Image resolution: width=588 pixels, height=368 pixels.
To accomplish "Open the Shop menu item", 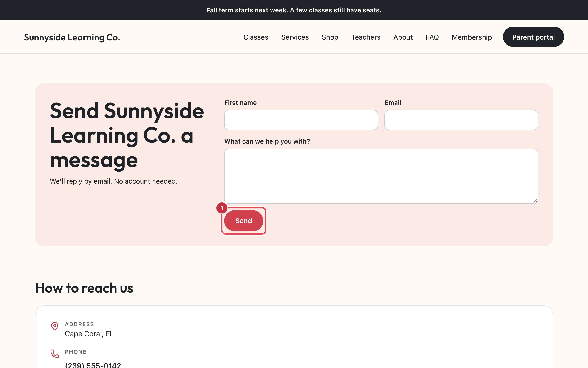I will pos(330,37).
